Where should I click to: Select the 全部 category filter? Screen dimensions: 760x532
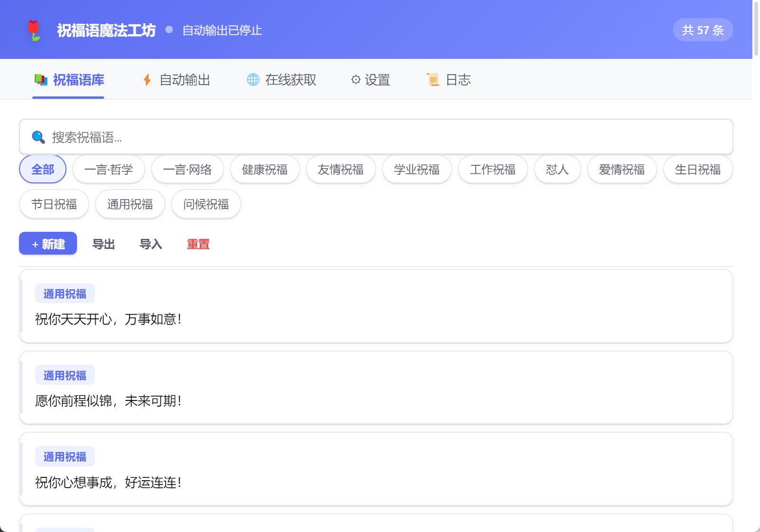pyautogui.click(x=43, y=169)
